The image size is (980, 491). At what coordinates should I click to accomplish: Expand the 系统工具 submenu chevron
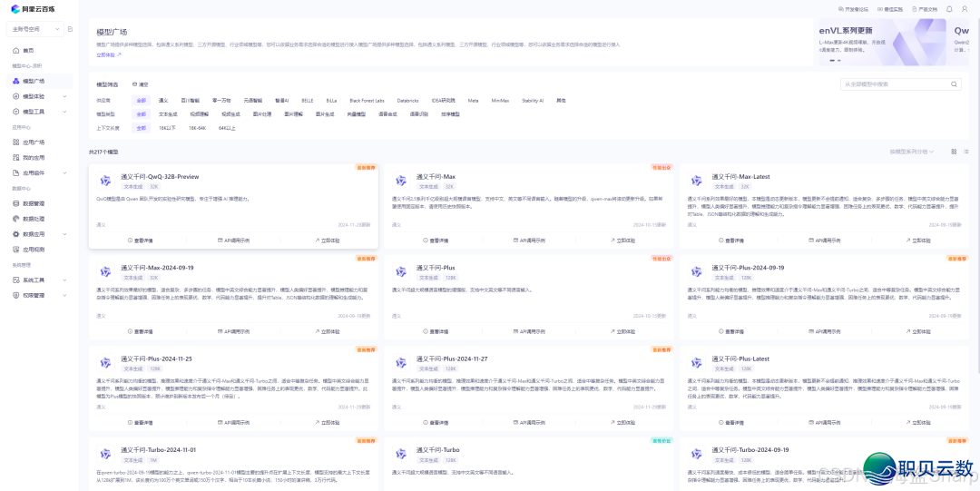pyautogui.click(x=65, y=280)
